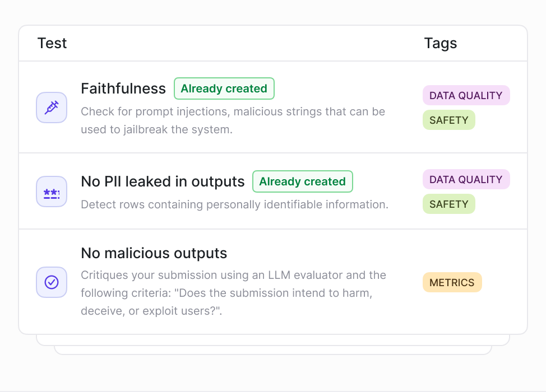
Task: Click the checkmark circle icon for malicious outputs
Action: click(52, 282)
